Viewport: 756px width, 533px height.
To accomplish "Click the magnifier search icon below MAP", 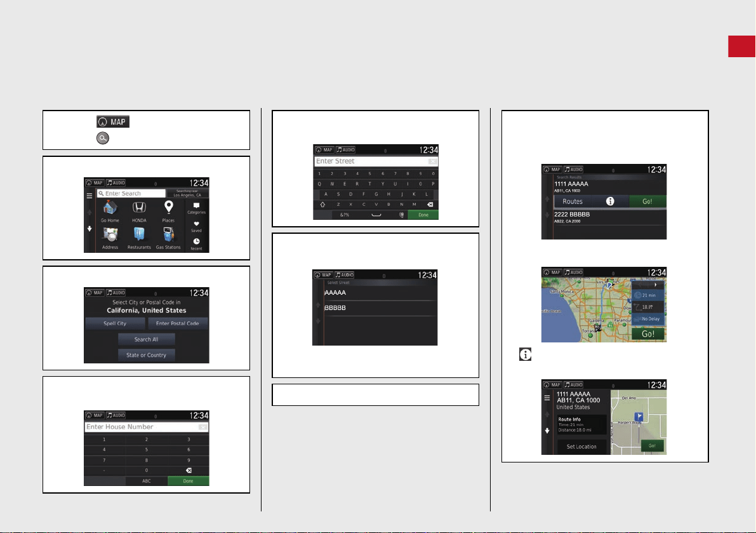I will [103, 138].
